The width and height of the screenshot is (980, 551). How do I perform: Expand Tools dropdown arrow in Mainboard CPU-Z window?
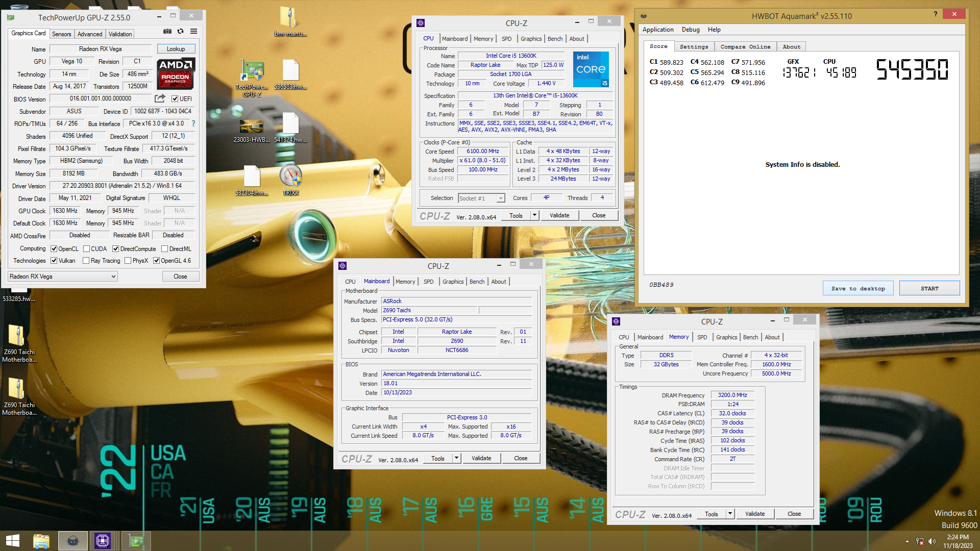click(x=457, y=458)
